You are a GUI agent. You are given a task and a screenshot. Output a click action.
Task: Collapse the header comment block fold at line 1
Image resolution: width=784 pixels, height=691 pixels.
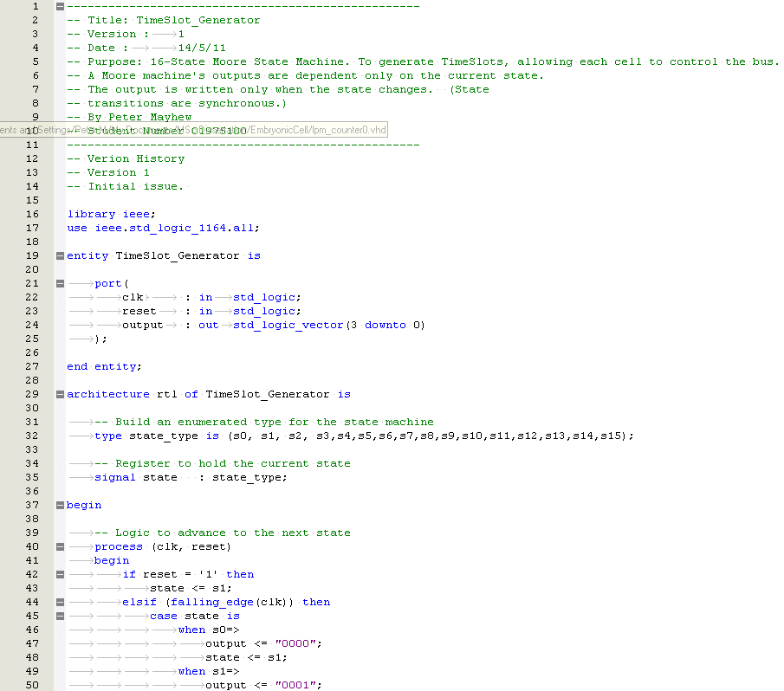pos(59,6)
